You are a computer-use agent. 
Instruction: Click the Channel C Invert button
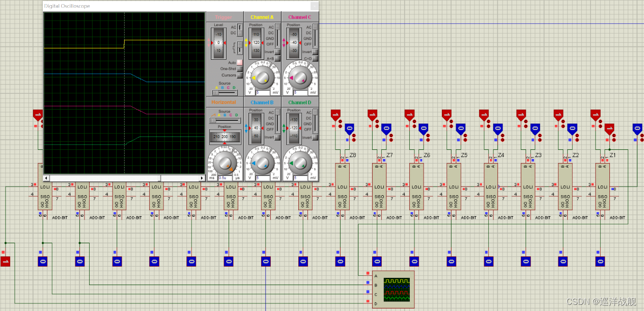click(x=315, y=51)
